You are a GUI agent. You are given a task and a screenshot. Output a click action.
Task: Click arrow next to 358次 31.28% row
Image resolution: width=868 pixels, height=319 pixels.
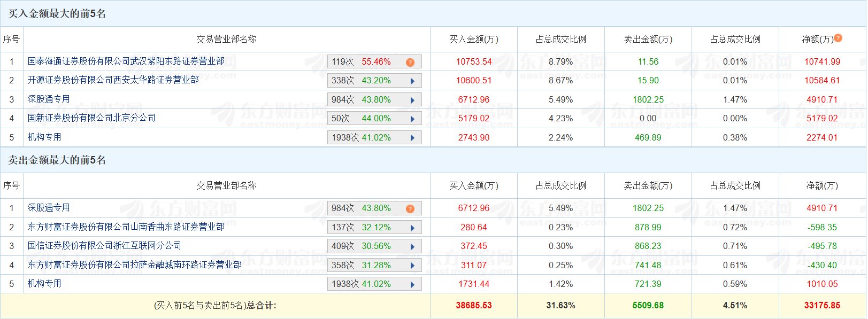(412, 266)
